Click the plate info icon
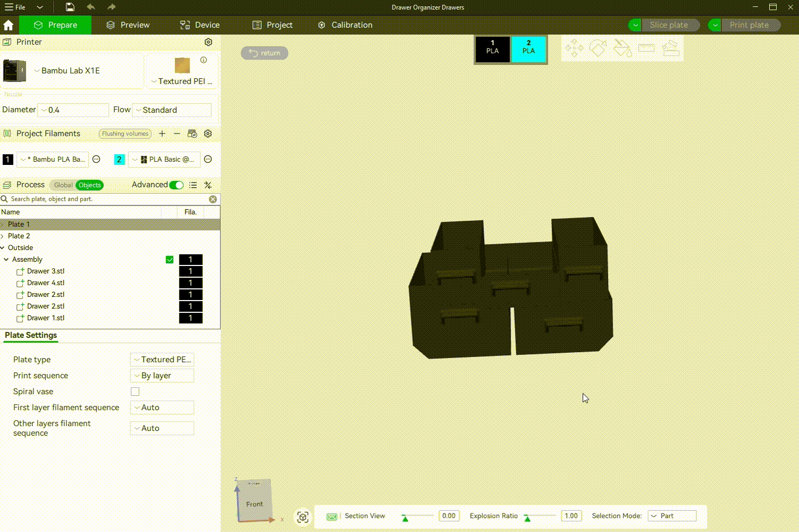Image resolution: width=799 pixels, height=532 pixels. [203, 60]
